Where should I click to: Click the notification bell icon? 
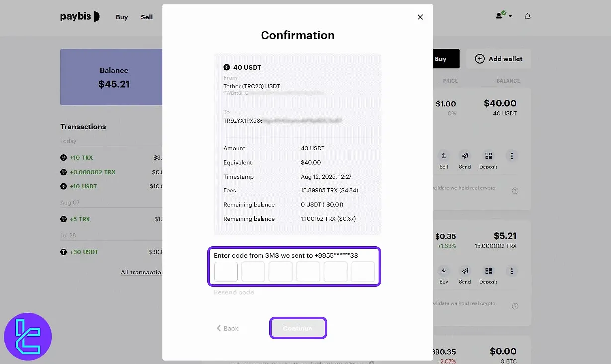527,16
